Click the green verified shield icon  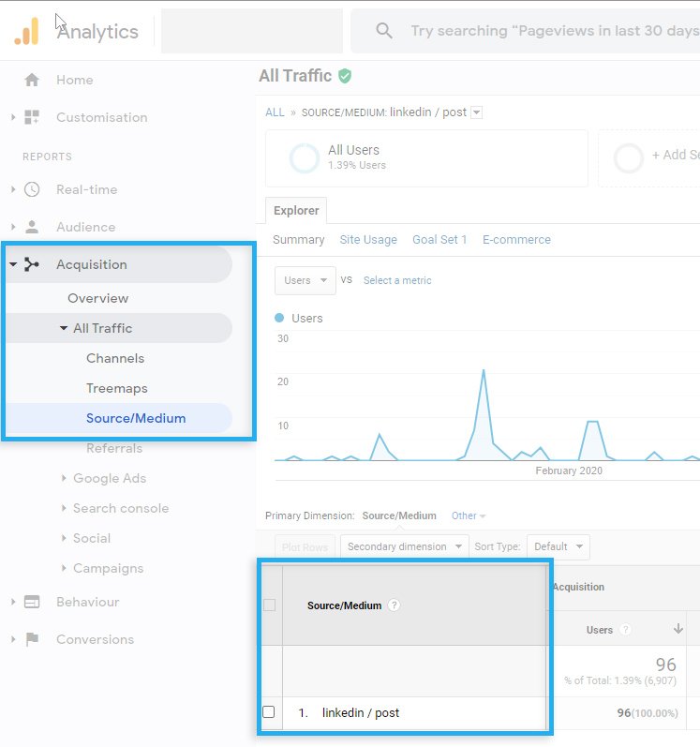345,76
